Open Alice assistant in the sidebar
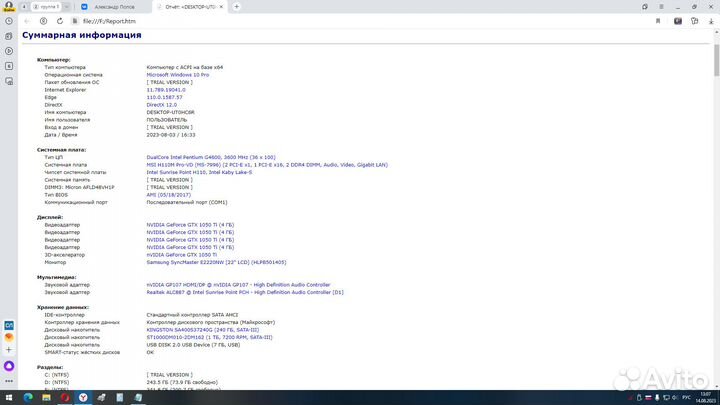720x405 pixels. 9,367
